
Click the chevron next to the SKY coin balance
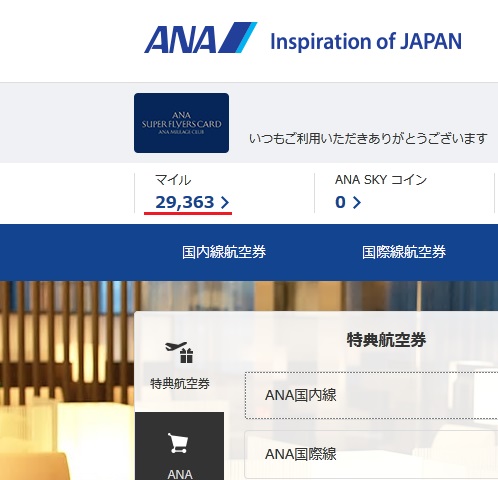tap(357, 202)
